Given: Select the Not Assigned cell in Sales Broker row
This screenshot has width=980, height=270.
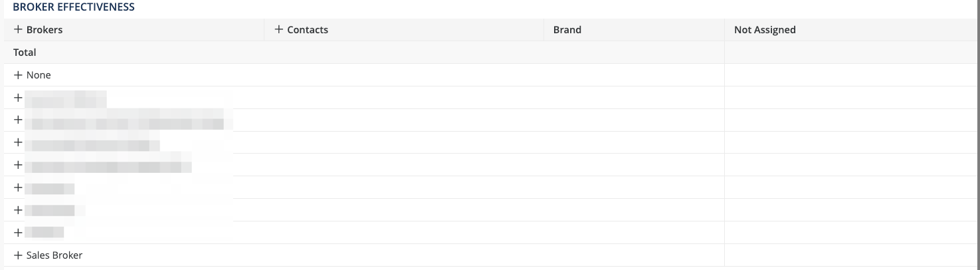Looking at the screenshot, I should coord(852,255).
